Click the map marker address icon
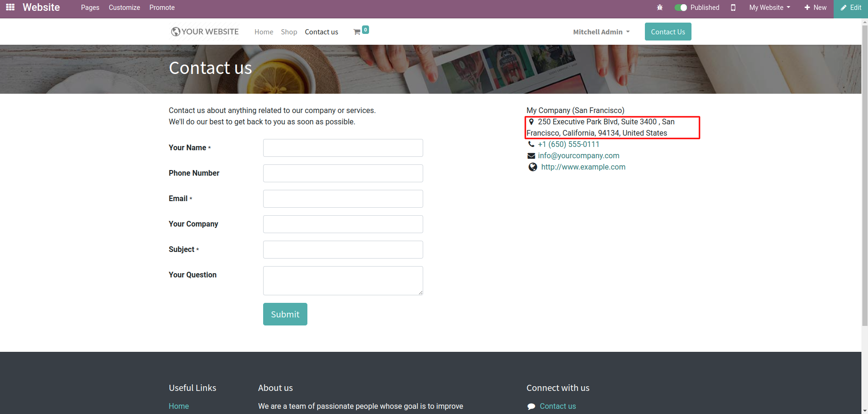The image size is (868, 414). click(x=531, y=122)
